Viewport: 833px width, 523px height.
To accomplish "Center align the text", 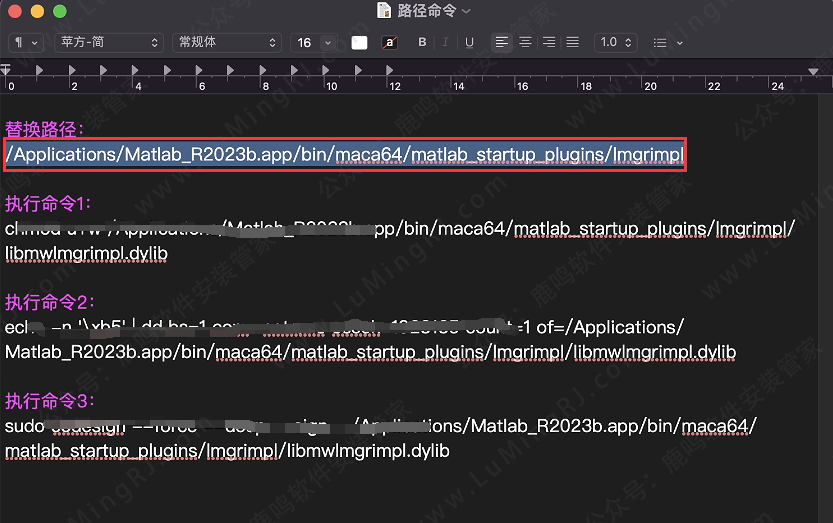I will pyautogui.click(x=525, y=43).
